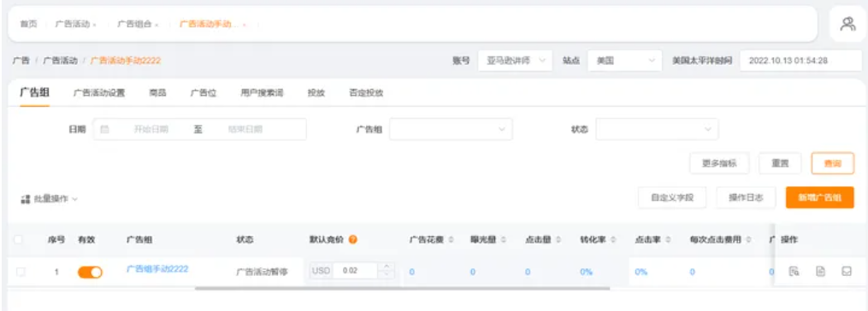This screenshot has height=311, width=868.
Task: Open the 否定投放 tab
Action: [366, 93]
